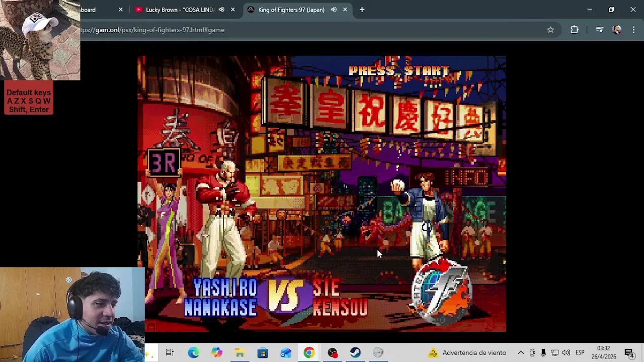644x362 pixels.
Task: Open network settings from the tray
Action: (x=554, y=353)
